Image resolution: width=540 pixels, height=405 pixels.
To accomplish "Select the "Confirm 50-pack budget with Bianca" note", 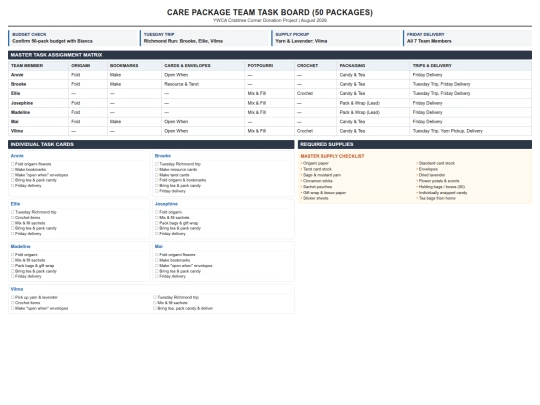I will pyautogui.click(x=52, y=41).
